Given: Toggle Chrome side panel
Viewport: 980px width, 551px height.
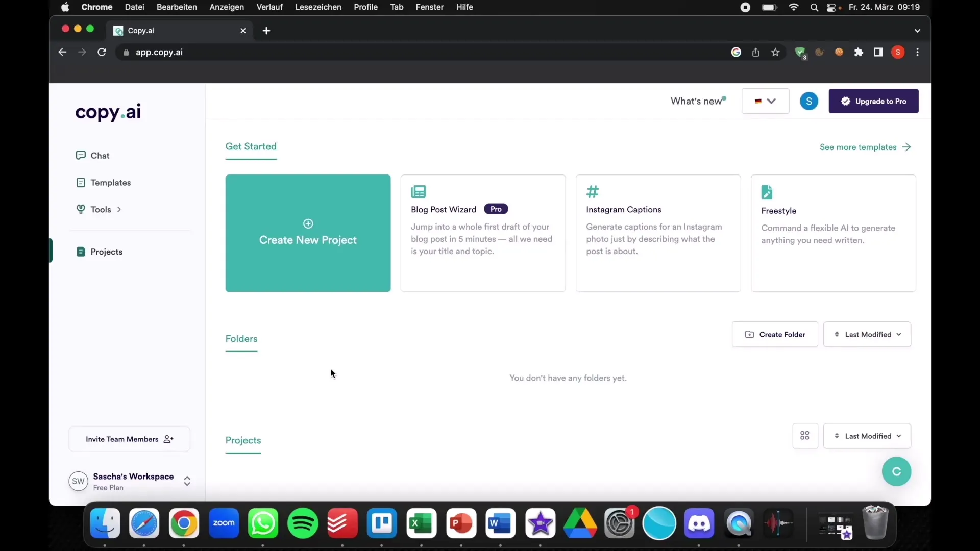Looking at the screenshot, I should tap(878, 52).
